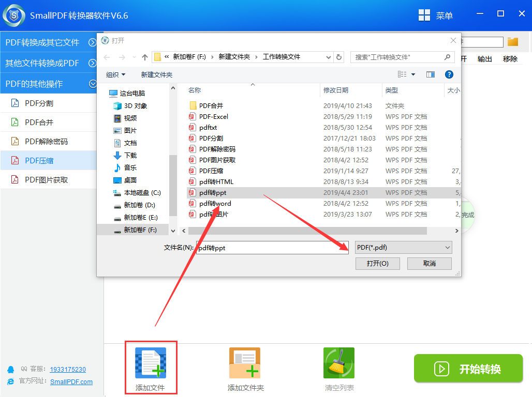Collapse PDF的其他操作 section

click(49, 84)
